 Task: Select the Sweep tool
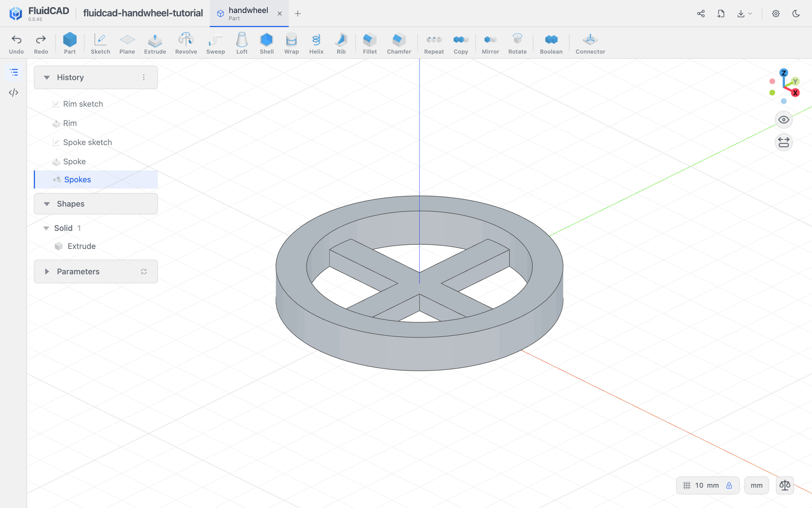(x=215, y=43)
